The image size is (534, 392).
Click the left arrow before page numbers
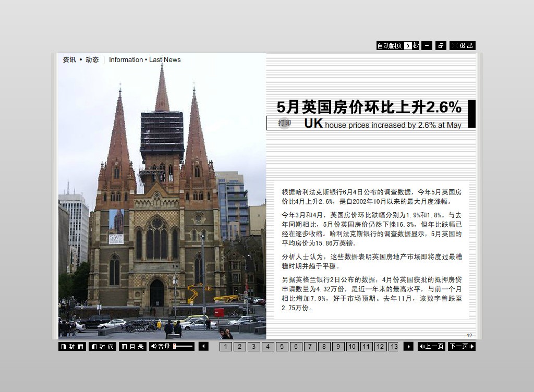click(203, 347)
